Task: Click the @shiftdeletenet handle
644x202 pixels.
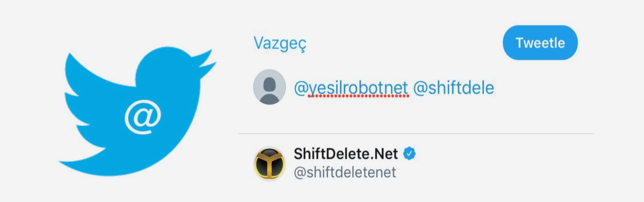Action: pos(345,172)
